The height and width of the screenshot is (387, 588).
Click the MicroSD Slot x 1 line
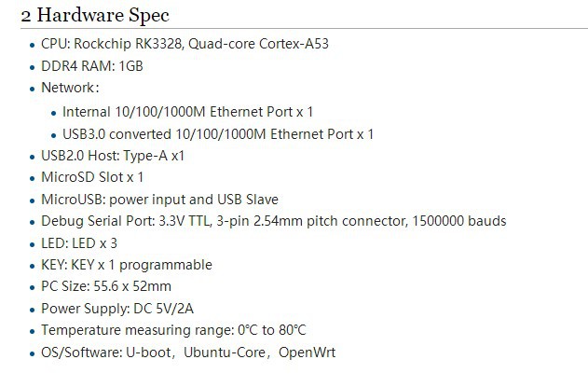(92, 177)
